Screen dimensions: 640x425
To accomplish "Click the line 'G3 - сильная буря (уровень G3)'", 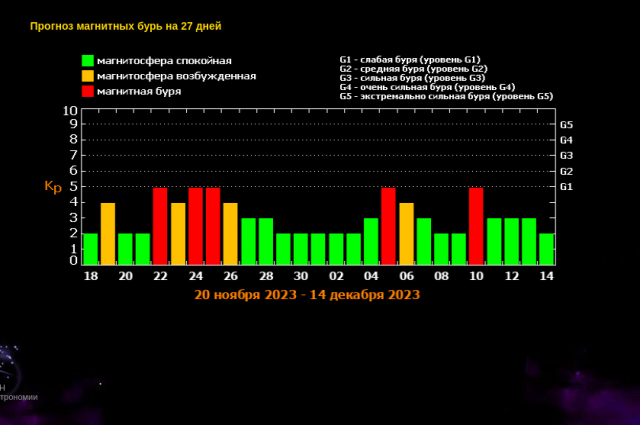I will click(x=412, y=78).
